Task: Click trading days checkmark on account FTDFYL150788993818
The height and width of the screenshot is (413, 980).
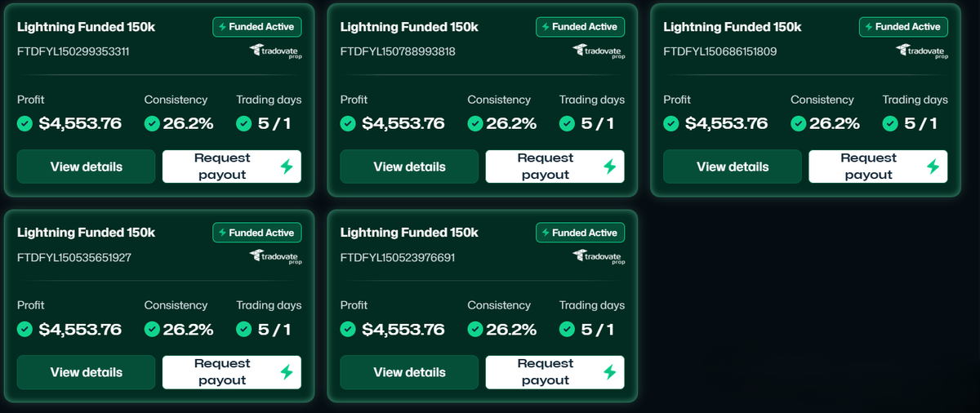Action: coord(568,124)
